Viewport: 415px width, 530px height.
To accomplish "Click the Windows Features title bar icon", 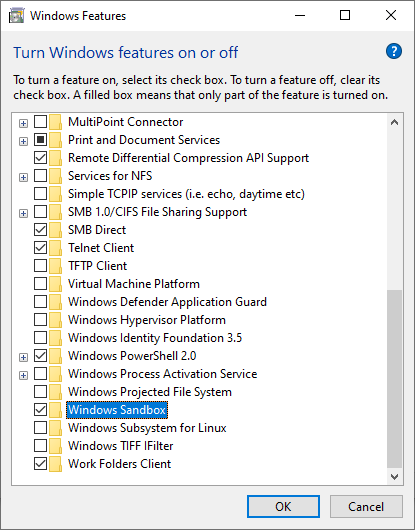I will 16,16.
